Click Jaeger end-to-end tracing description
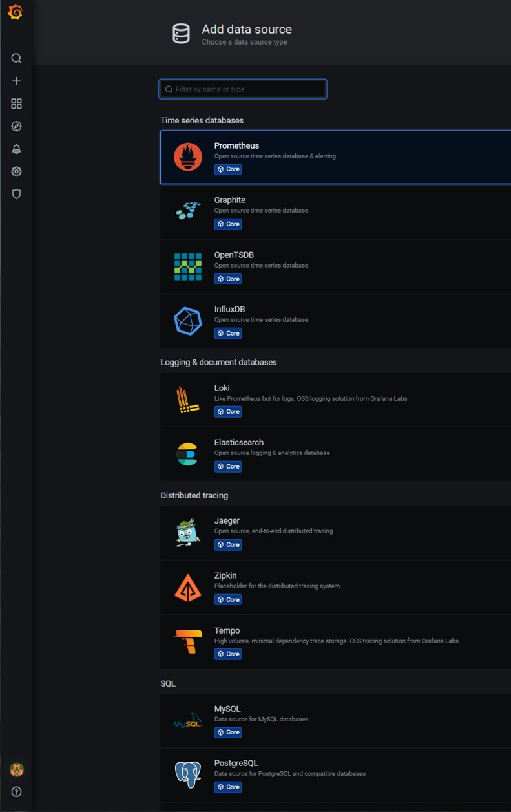 click(x=274, y=531)
